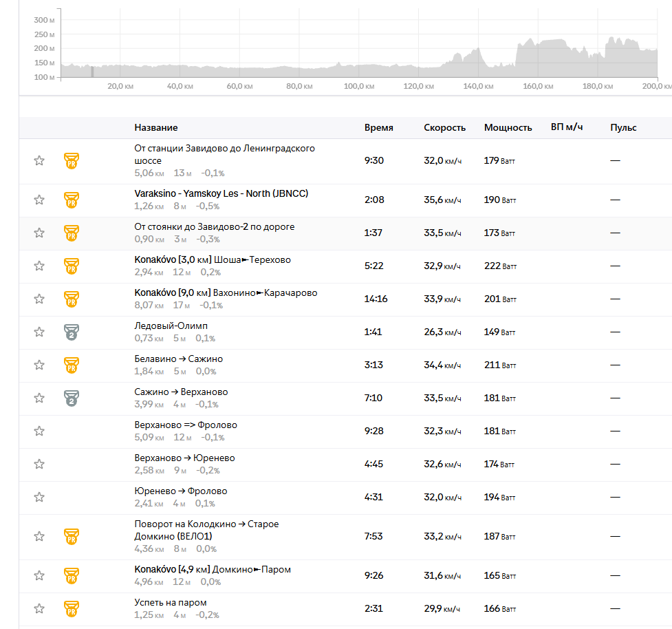Viewport: 672px width, 629px height.
Task: Star the Поворот на Колодкино segment
Action: coord(39,536)
